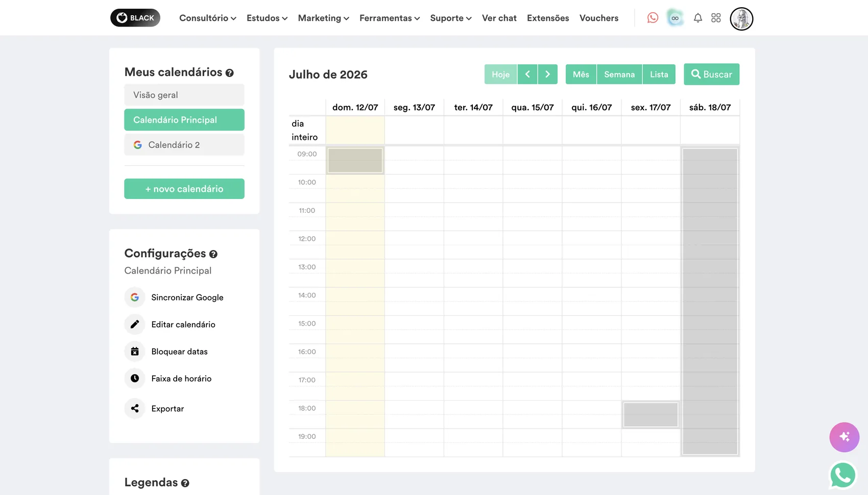Click Bloquear datas link
Screen dimensions: 868x495
tap(179, 351)
